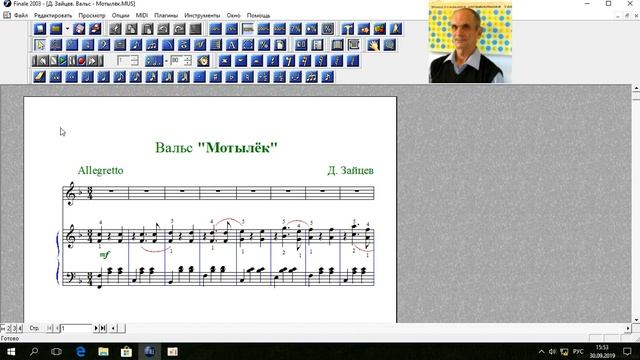Open File Explorer from the taskbar
This screenshot has height=360, width=640.
coord(103,351)
